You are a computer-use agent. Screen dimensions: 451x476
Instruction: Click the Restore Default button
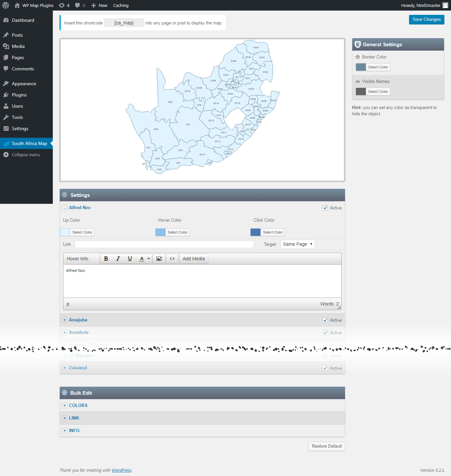[x=327, y=446]
